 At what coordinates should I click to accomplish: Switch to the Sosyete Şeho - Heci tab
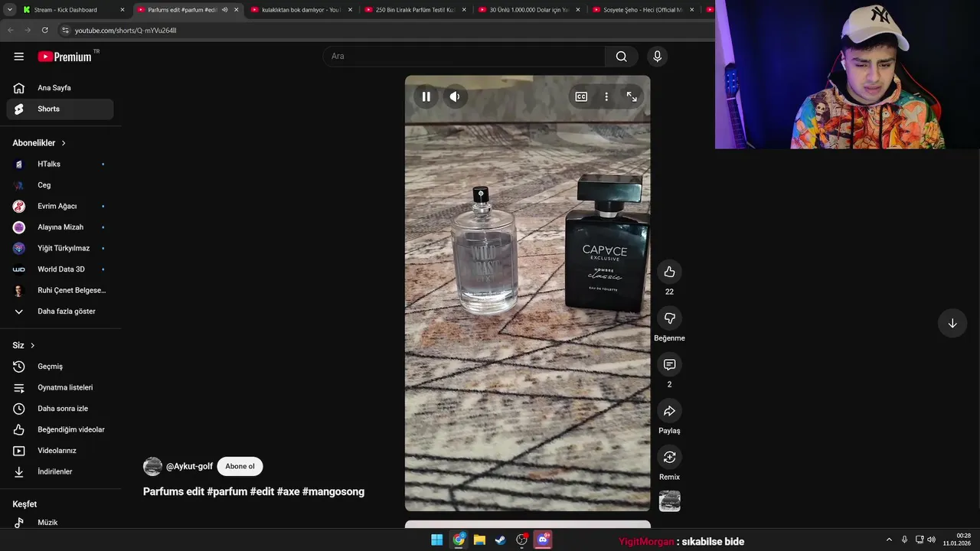(643, 10)
